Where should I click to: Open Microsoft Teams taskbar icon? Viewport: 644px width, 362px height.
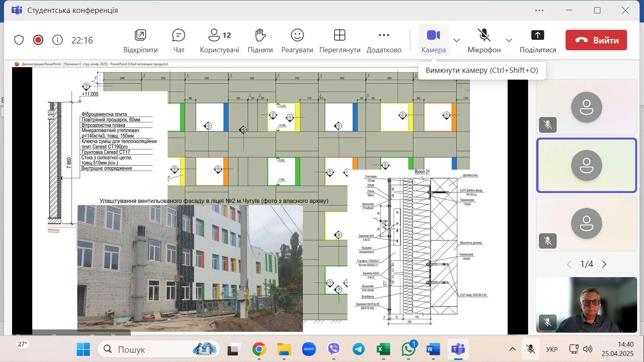point(458,349)
